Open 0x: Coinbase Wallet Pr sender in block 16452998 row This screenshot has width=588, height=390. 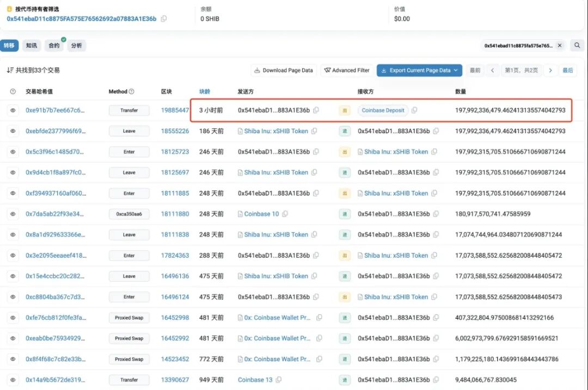pos(277,318)
